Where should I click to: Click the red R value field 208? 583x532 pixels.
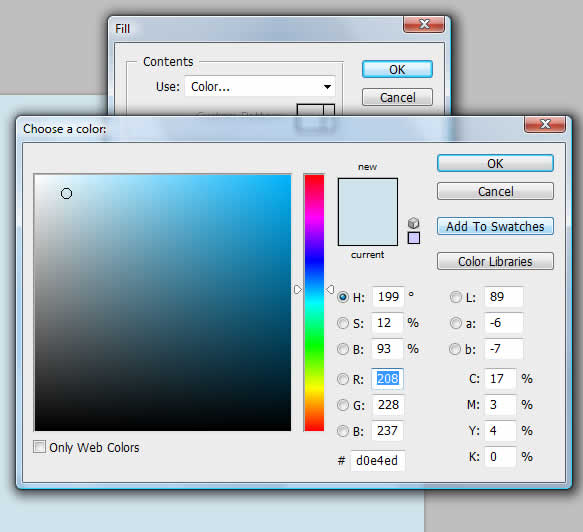387,379
